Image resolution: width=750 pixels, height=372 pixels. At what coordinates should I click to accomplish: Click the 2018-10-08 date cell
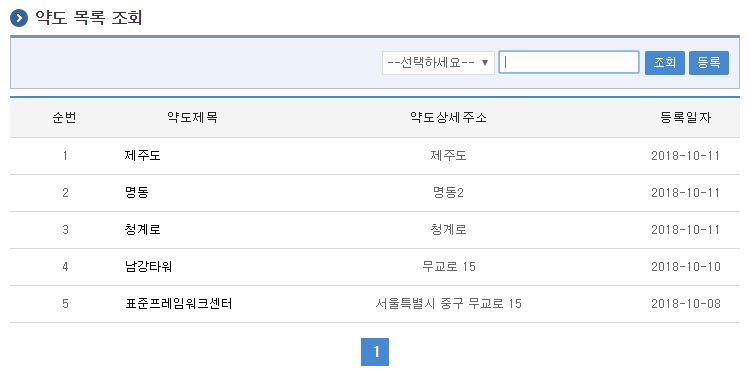[686, 304]
